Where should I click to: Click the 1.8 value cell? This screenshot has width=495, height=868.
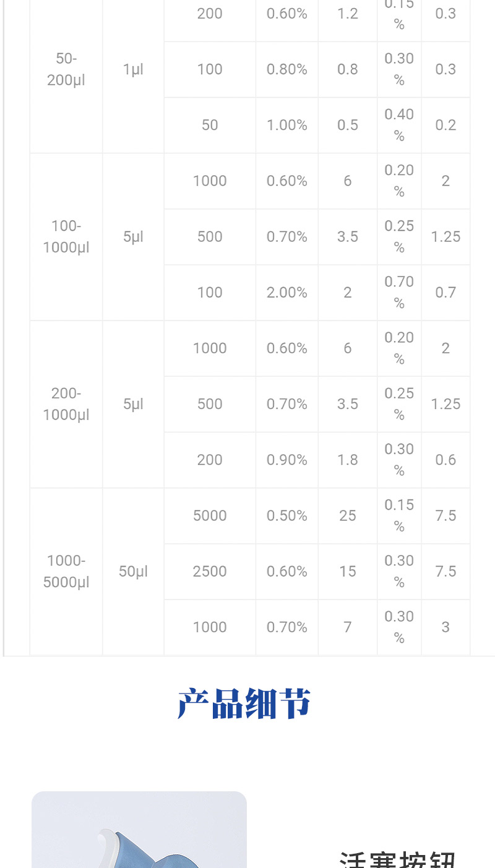click(x=348, y=460)
